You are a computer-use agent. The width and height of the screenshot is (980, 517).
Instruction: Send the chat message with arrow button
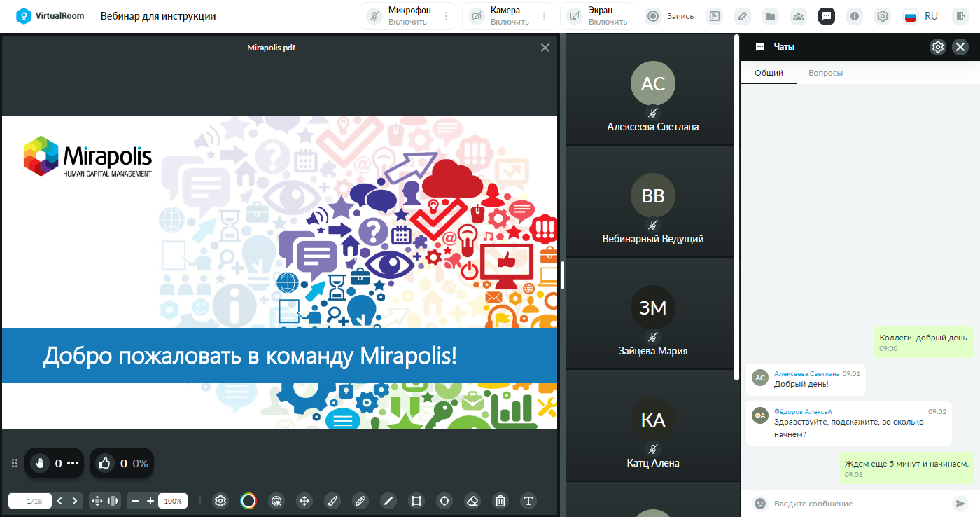[x=960, y=504]
